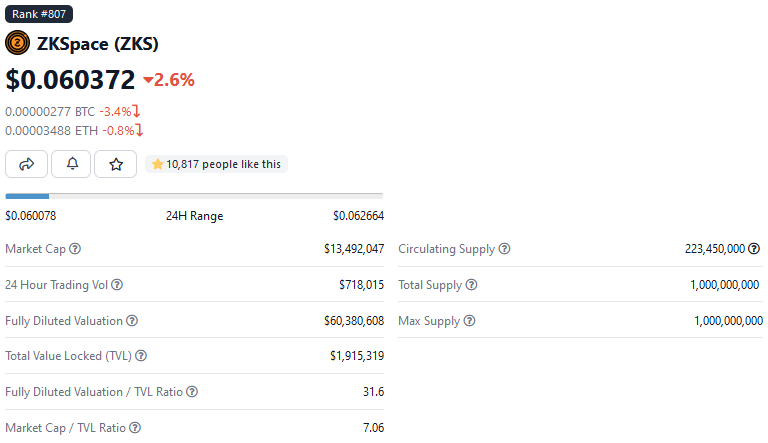Click Fully Diluted Valuation / TVL Ratio help icon
The height and width of the screenshot is (443, 768).
click(x=192, y=392)
